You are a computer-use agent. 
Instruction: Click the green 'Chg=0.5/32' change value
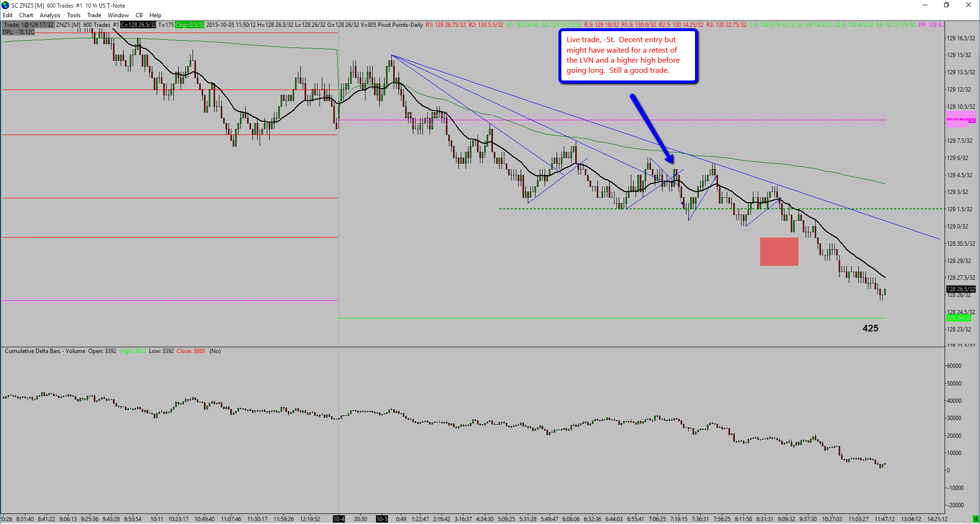coord(190,25)
